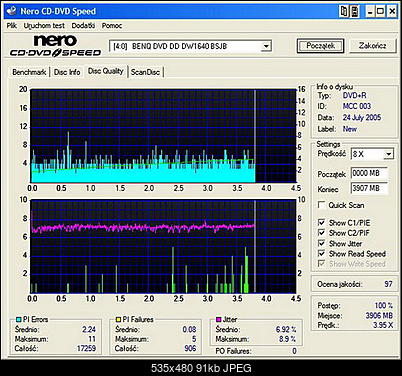
Task: Toggle Show C1/PIE checkbox
Action: tap(321, 222)
